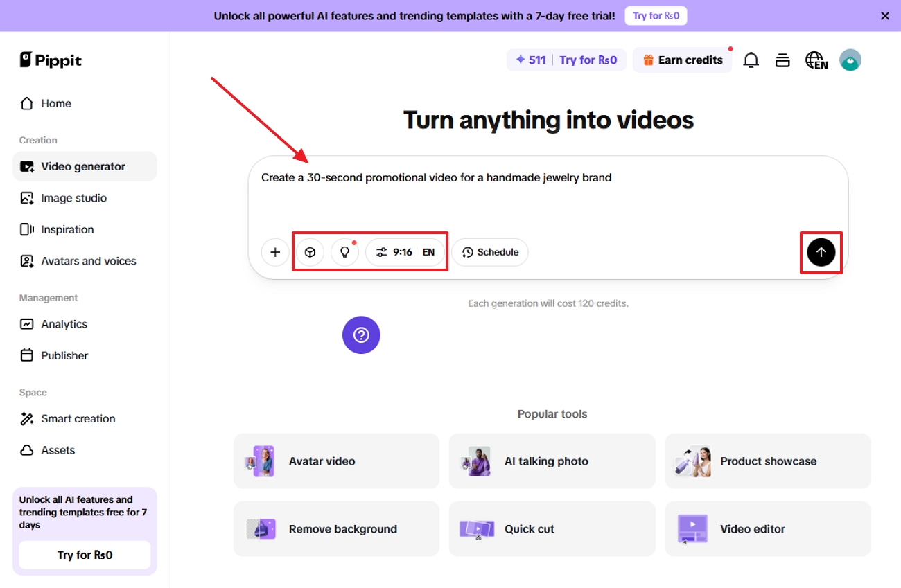Open the language globe selector
Screen dimensions: 901x588
coord(816,60)
